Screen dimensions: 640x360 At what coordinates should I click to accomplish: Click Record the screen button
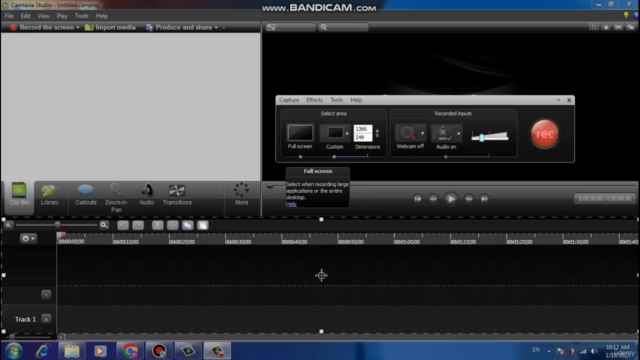click(42, 27)
